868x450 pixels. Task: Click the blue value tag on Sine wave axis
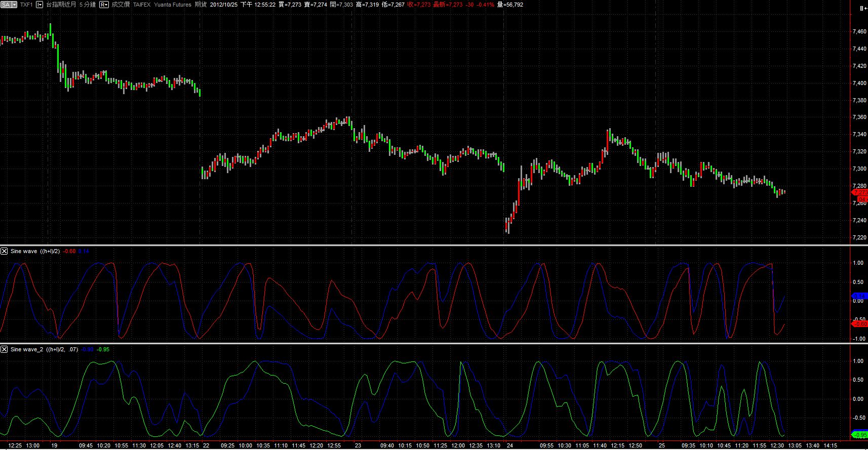(859, 295)
